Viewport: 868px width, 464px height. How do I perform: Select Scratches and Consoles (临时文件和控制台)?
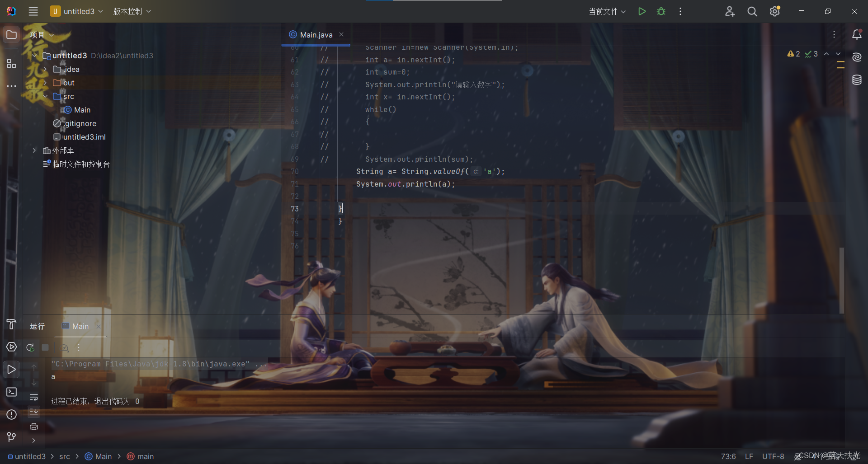(76, 164)
